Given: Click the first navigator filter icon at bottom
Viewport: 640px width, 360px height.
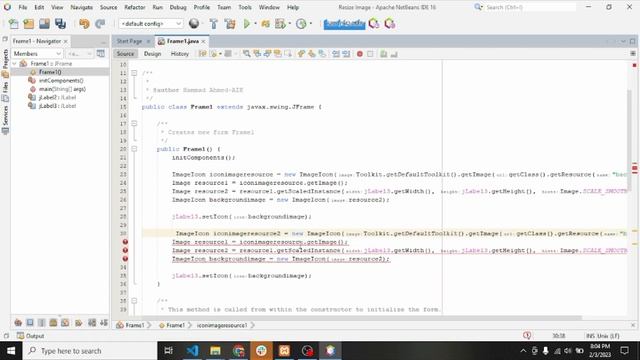Looking at the screenshot, I should 18,323.
